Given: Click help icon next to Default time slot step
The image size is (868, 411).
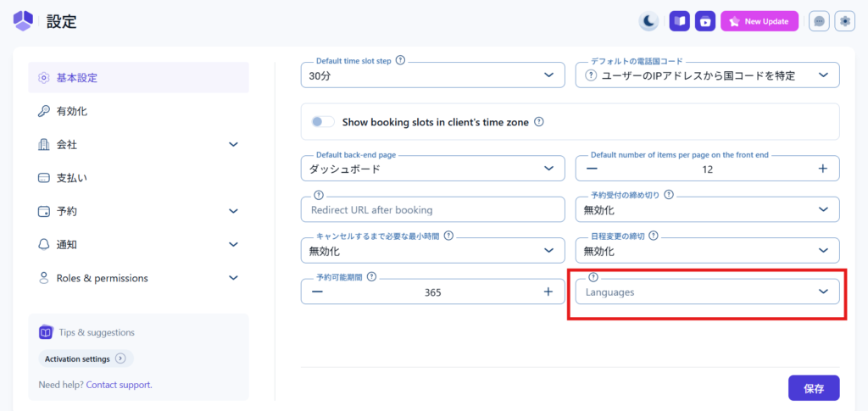Looking at the screenshot, I should coord(400,61).
